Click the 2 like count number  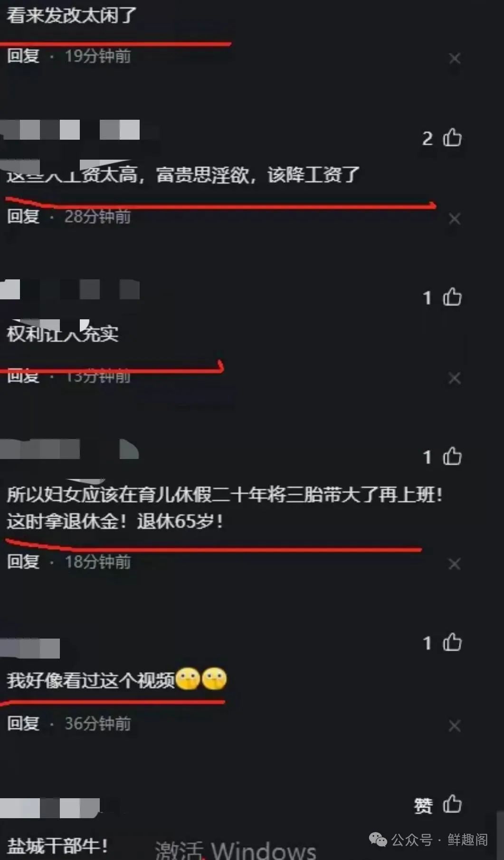click(x=428, y=138)
